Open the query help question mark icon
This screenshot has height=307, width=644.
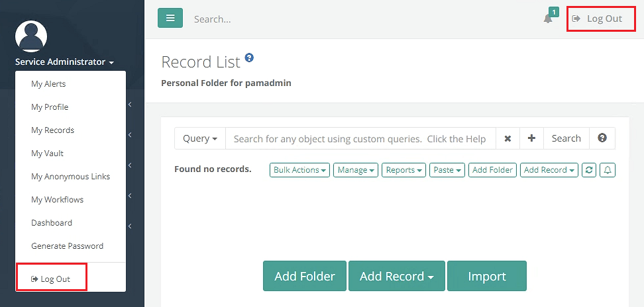coord(602,138)
